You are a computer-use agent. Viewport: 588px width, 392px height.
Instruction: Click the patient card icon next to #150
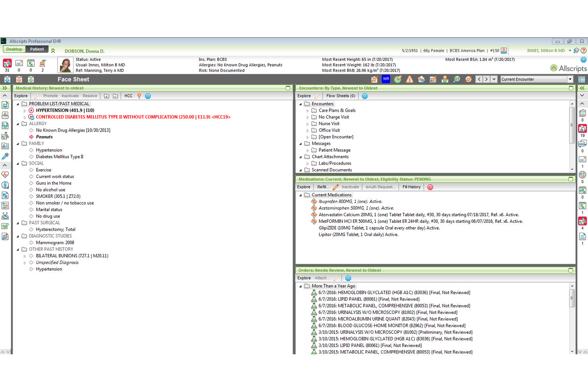click(504, 50)
